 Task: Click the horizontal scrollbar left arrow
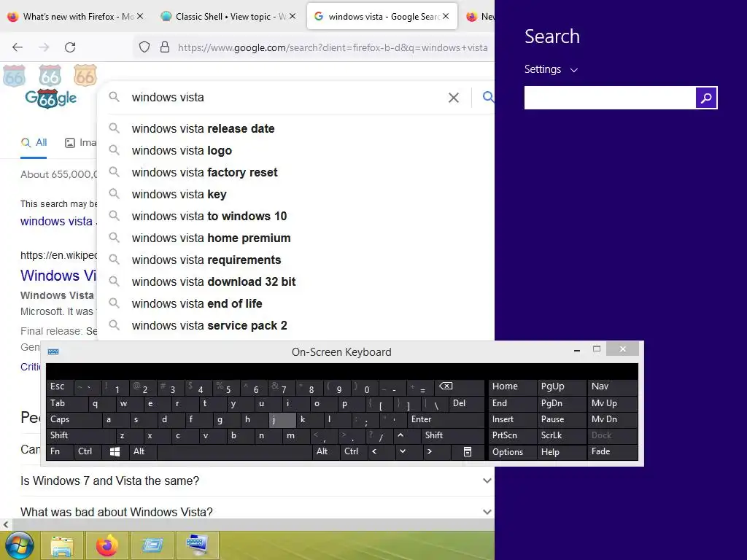[x=6, y=525]
